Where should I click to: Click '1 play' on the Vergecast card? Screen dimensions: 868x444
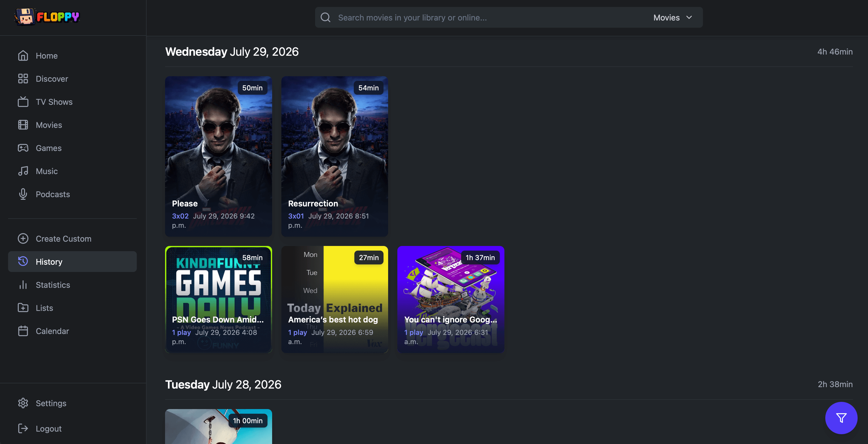tap(414, 332)
